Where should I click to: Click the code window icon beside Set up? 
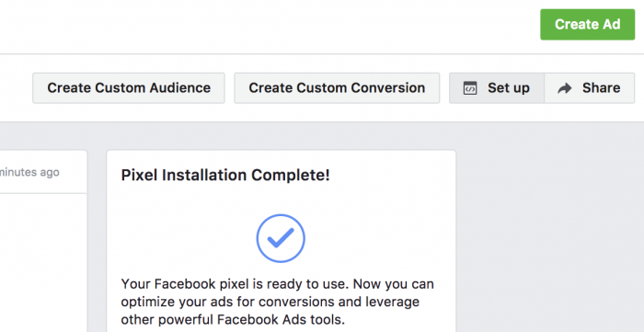click(x=470, y=88)
